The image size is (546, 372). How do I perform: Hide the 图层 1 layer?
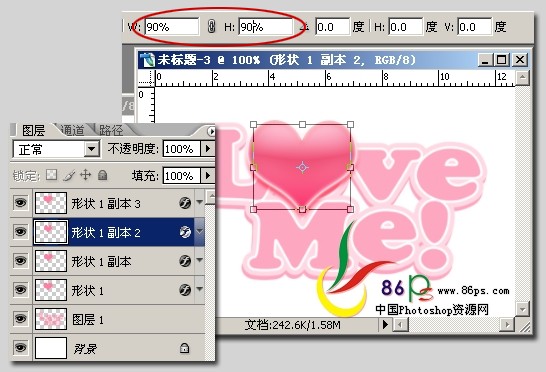click(21, 318)
